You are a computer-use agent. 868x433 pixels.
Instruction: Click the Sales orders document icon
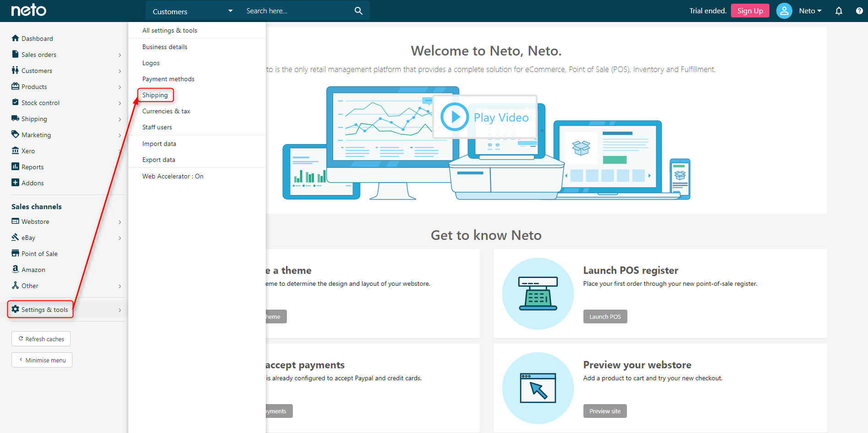[x=15, y=54]
